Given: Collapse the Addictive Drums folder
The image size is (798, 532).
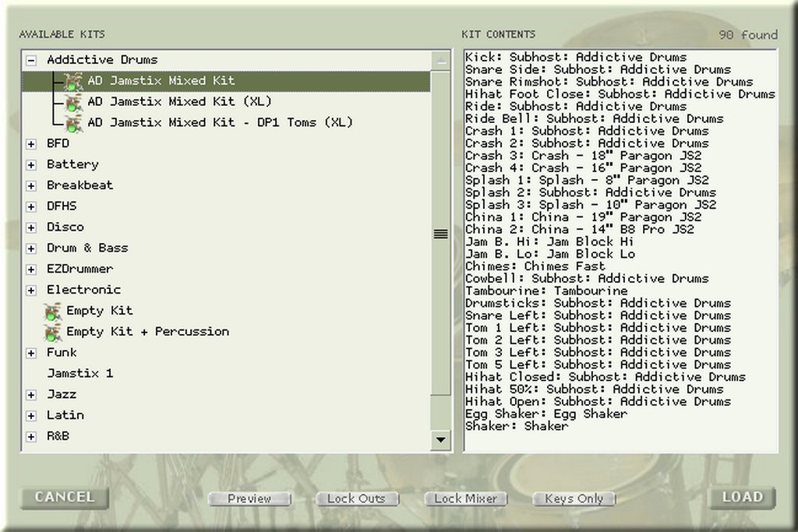Looking at the screenshot, I should (x=31, y=60).
